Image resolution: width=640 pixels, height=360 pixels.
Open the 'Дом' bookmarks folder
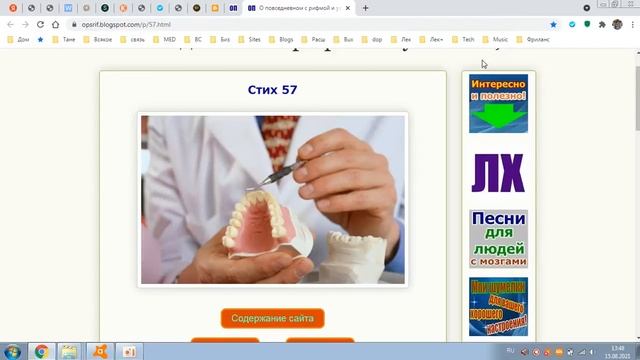pos(18,40)
